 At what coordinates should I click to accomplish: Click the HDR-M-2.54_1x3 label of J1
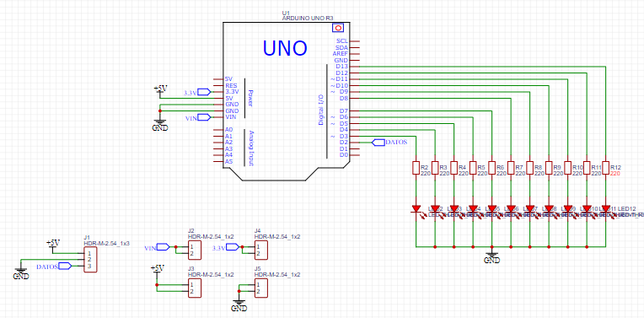click(x=106, y=243)
